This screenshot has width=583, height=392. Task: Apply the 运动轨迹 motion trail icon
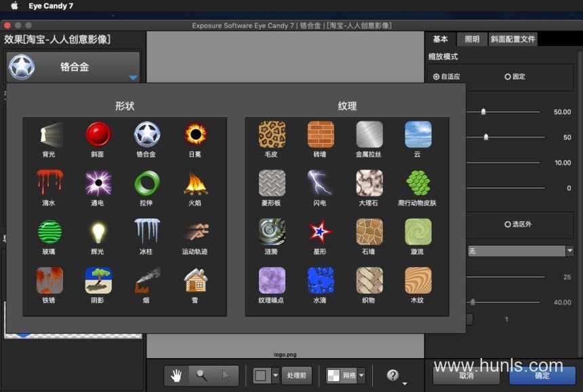(x=195, y=232)
